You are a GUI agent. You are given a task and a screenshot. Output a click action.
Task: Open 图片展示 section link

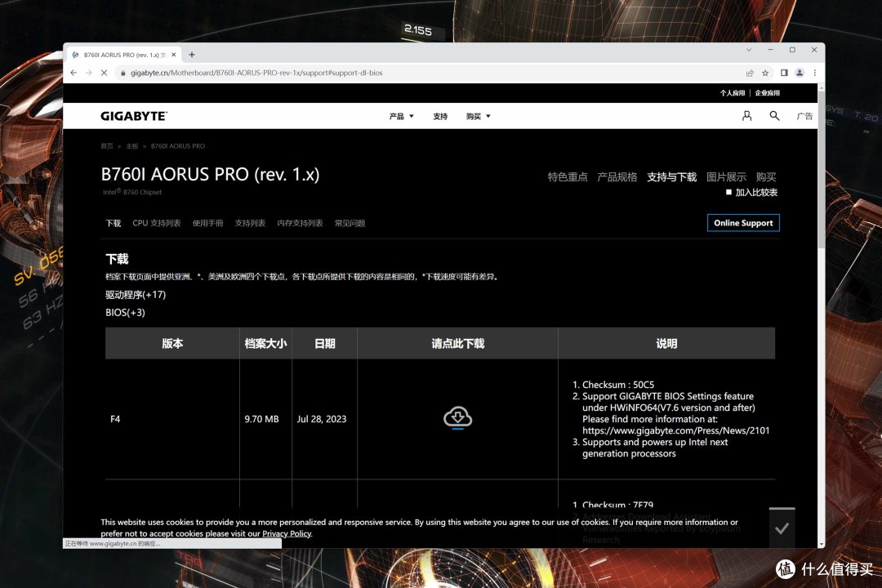coord(726,176)
